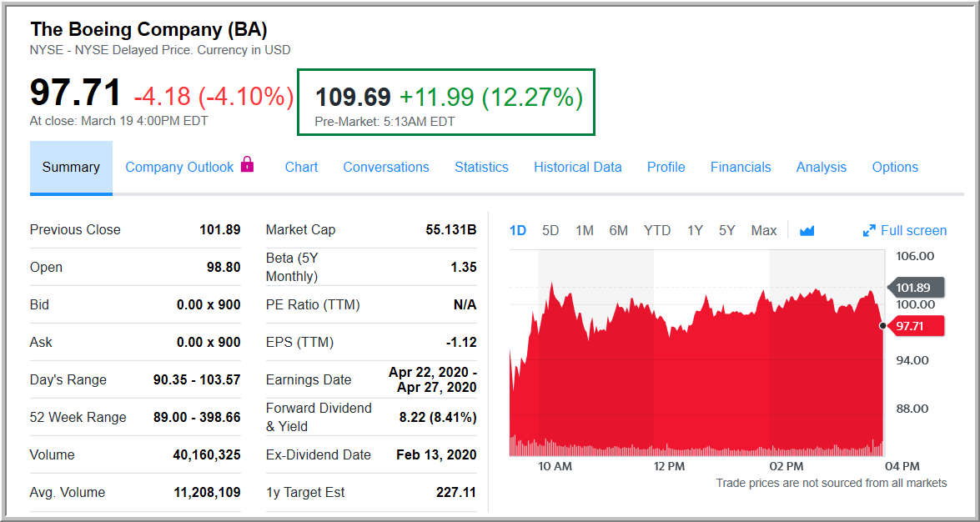Screen dimensions: 980x522
Task: Click the Open value 98.80
Action: pos(224,267)
